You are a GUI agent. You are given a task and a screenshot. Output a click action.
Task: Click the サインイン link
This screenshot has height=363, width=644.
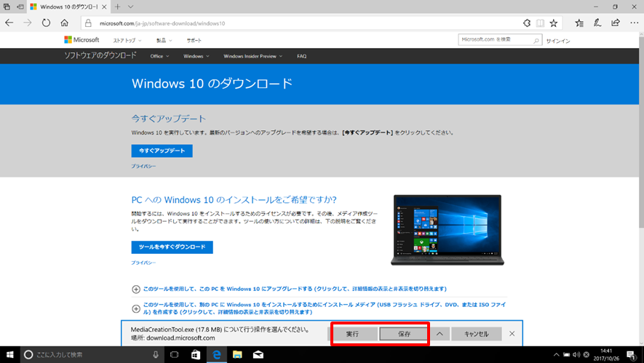point(558,41)
